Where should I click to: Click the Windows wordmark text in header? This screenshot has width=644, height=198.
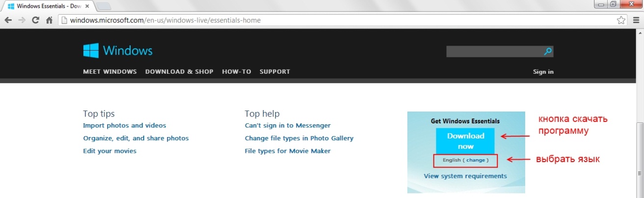point(128,51)
